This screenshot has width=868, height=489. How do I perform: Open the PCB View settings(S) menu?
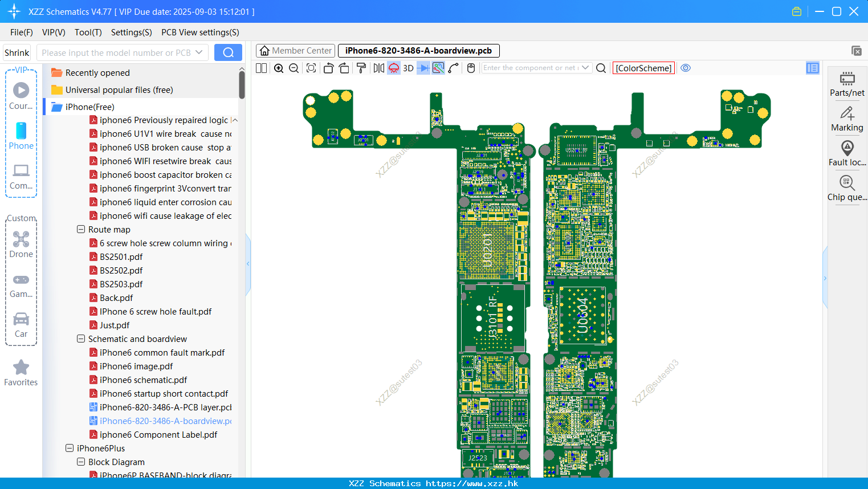point(201,32)
